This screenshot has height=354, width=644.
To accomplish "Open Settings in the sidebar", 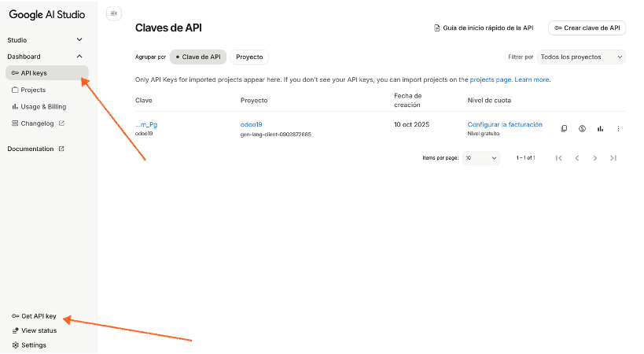I will (29, 345).
